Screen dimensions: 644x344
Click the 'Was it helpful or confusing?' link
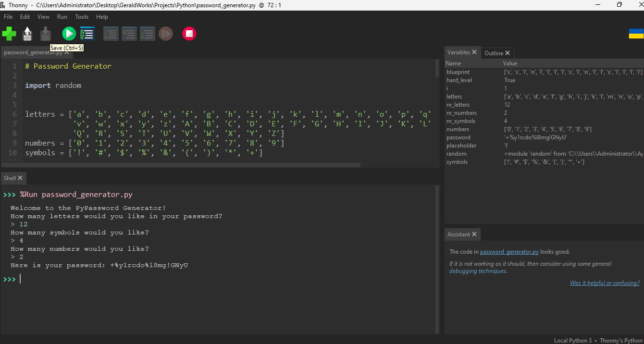(x=605, y=283)
